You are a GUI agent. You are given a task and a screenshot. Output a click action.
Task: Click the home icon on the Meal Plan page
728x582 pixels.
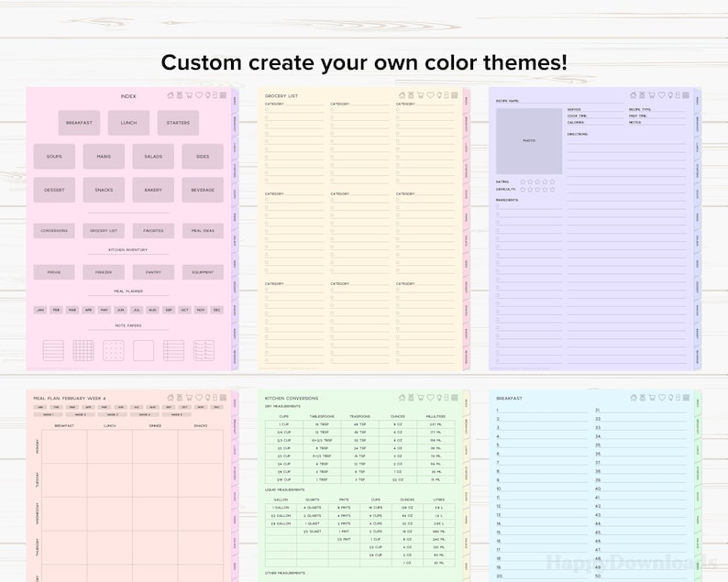click(171, 398)
